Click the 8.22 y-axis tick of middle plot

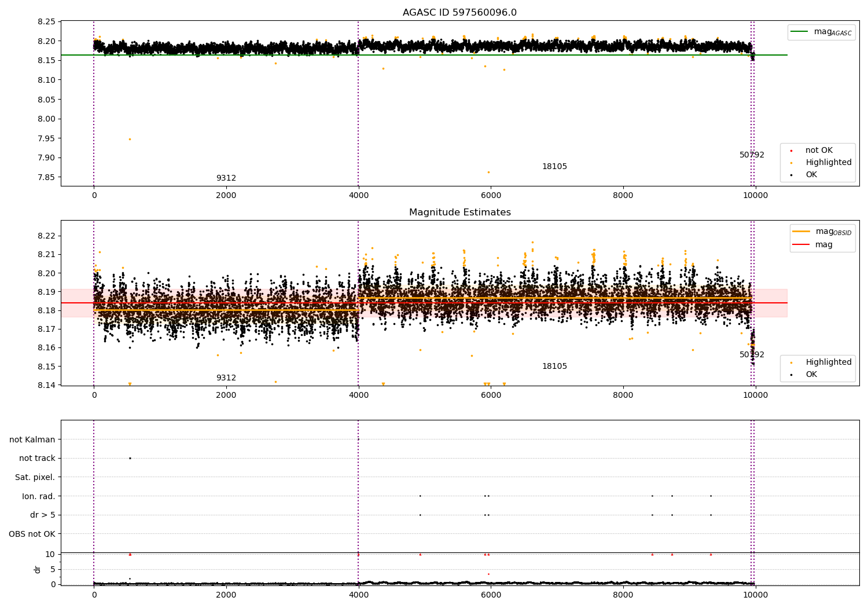pyautogui.click(x=46, y=236)
